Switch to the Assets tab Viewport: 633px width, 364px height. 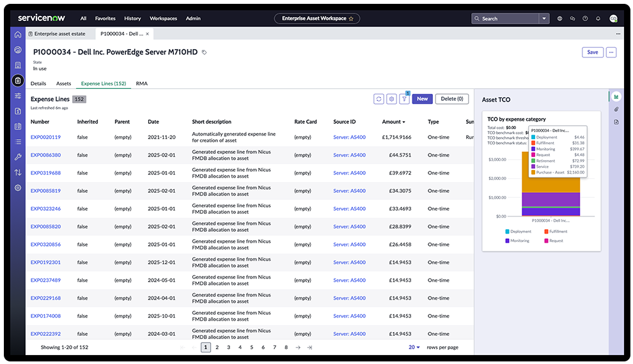point(63,84)
